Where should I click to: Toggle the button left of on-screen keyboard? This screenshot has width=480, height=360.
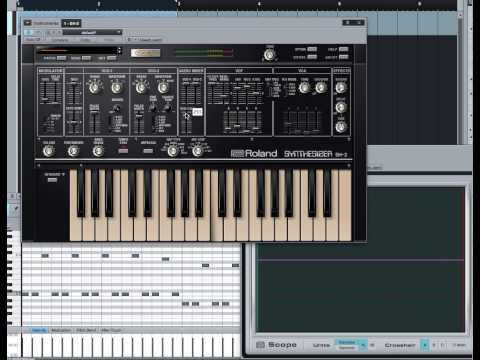tap(52, 180)
